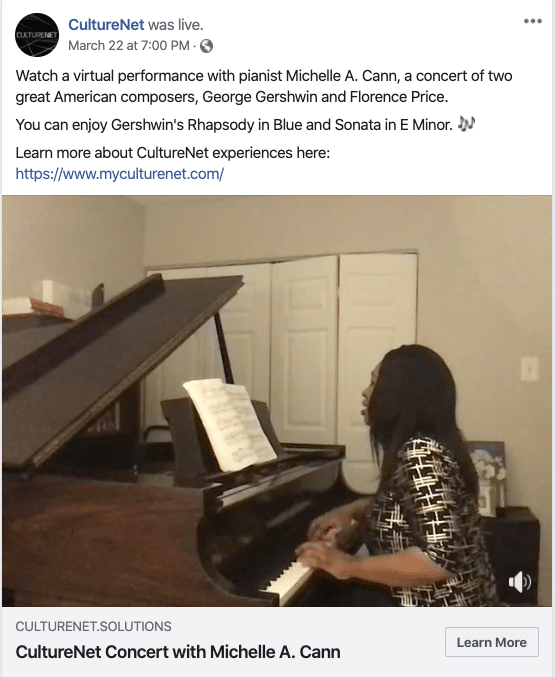Open the three-dot post options menu

pyautogui.click(x=533, y=21)
